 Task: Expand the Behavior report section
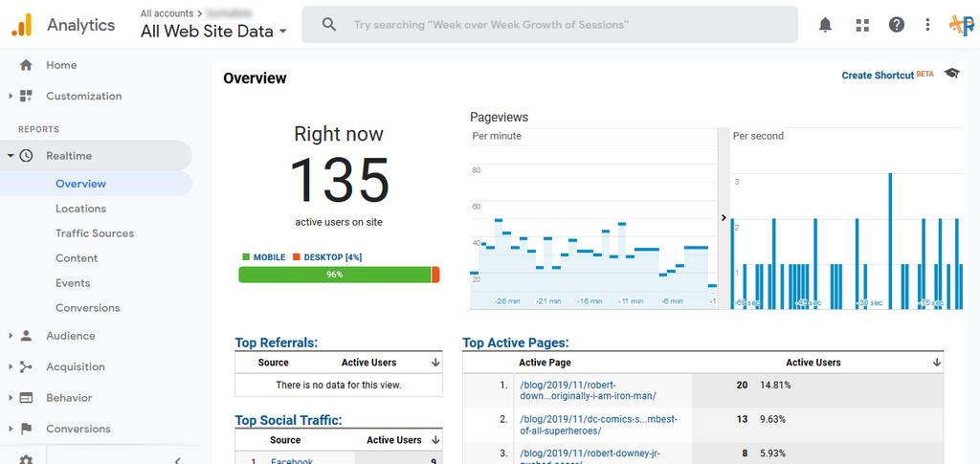tap(69, 398)
